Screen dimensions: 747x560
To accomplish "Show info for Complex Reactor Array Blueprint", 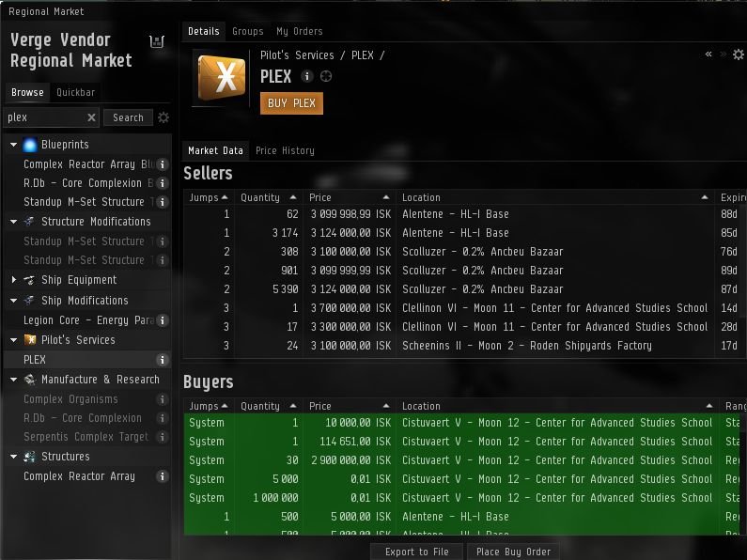I will click(x=163, y=164).
